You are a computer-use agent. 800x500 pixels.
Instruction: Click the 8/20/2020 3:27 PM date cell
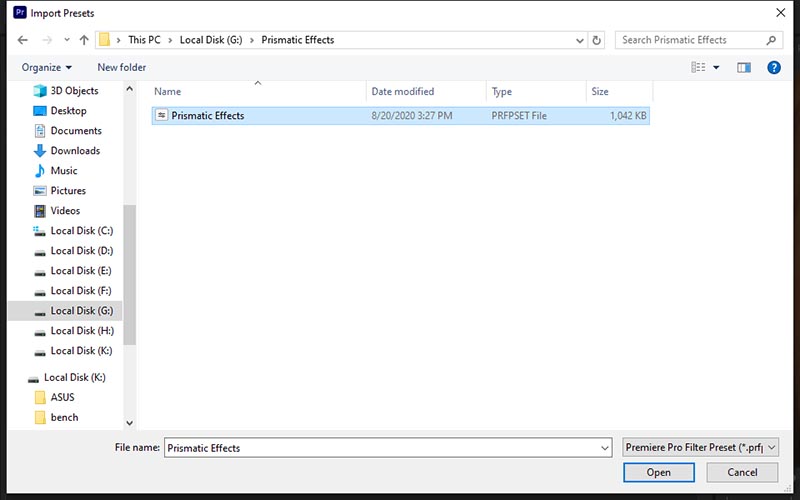[x=412, y=116]
